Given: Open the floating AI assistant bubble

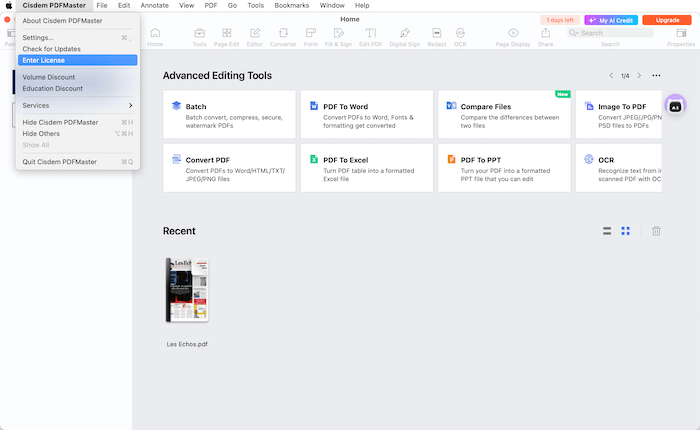Looking at the screenshot, I should coord(675,105).
